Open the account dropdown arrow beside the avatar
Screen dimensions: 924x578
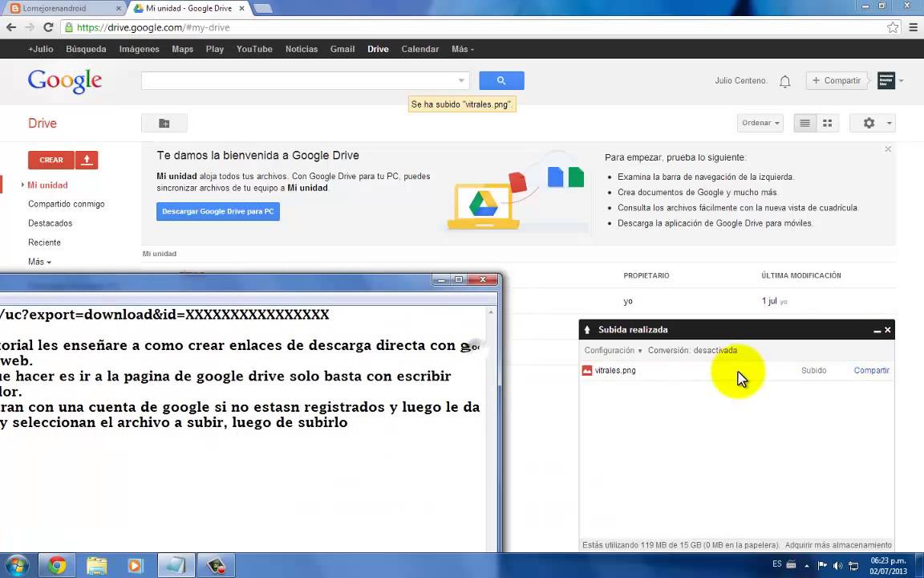point(901,81)
